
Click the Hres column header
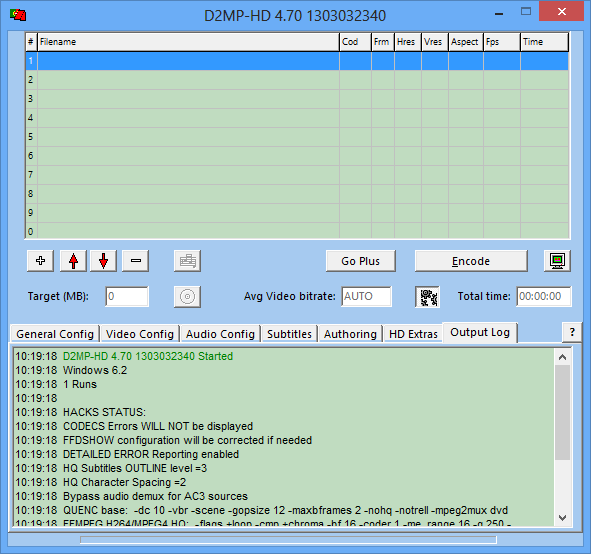408,42
